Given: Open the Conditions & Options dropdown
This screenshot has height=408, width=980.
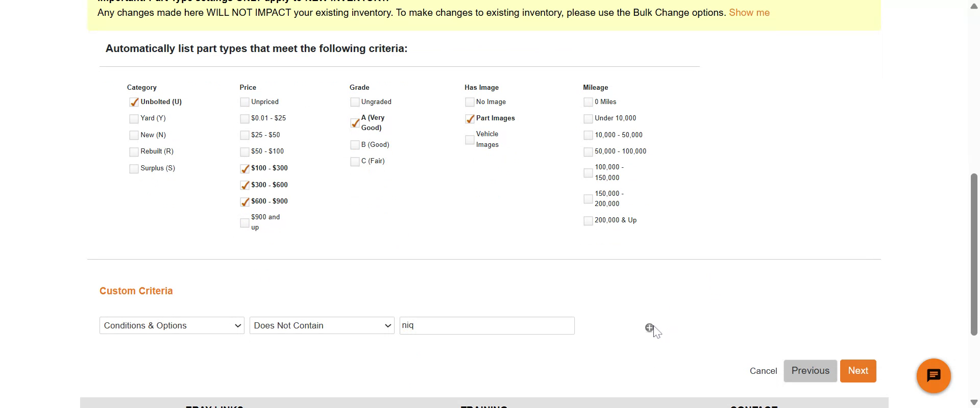Looking at the screenshot, I should 171,326.
